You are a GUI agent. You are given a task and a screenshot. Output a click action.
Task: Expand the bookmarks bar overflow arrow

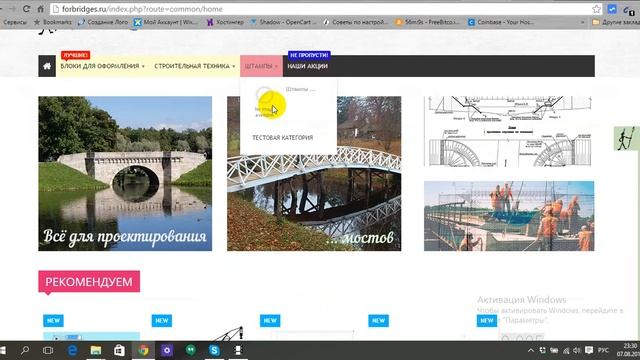coord(582,22)
